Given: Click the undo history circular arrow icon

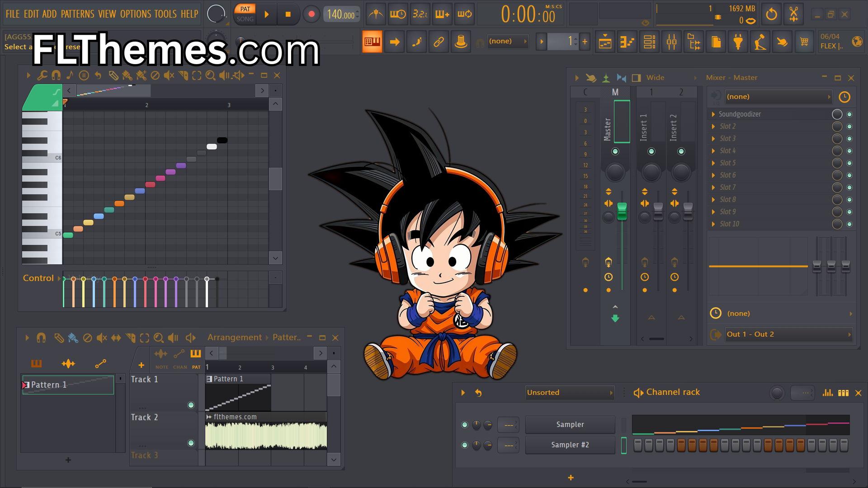Looking at the screenshot, I should [x=772, y=14].
